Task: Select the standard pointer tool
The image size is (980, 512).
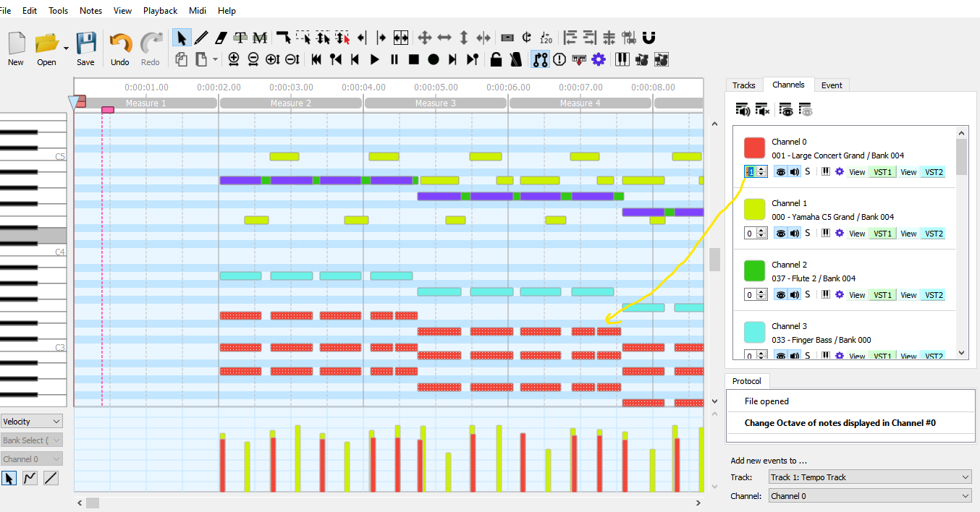Action: pos(182,38)
